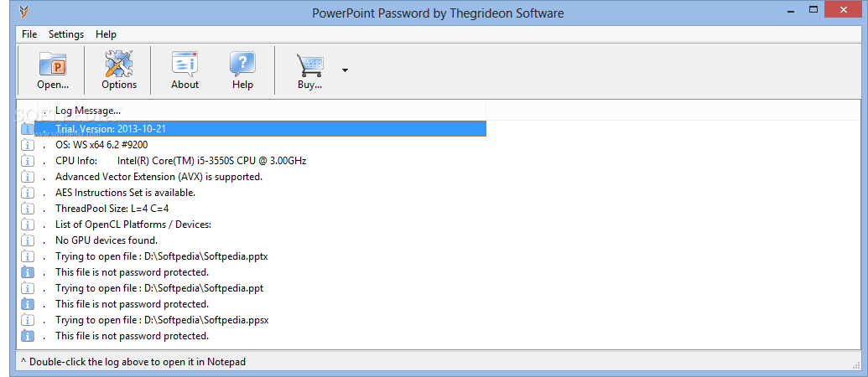The height and width of the screenshot is (377, 868).
Task: Click the status bar Notepad hint text
Action: [x=133, y=362]
